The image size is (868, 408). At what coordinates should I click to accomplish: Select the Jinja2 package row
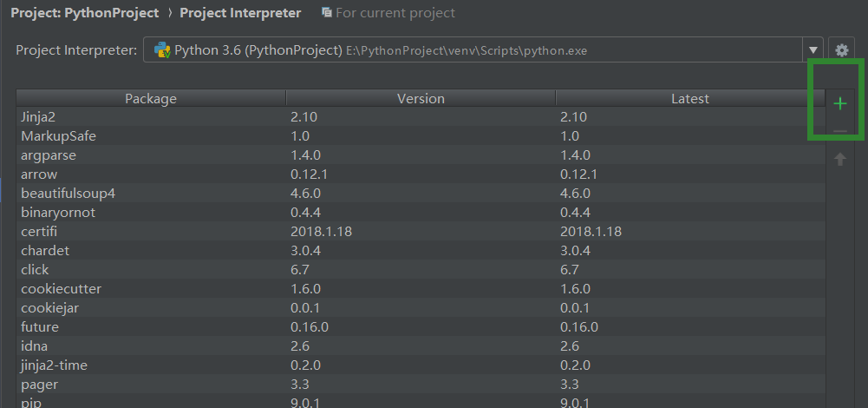[x=421, y=117]
